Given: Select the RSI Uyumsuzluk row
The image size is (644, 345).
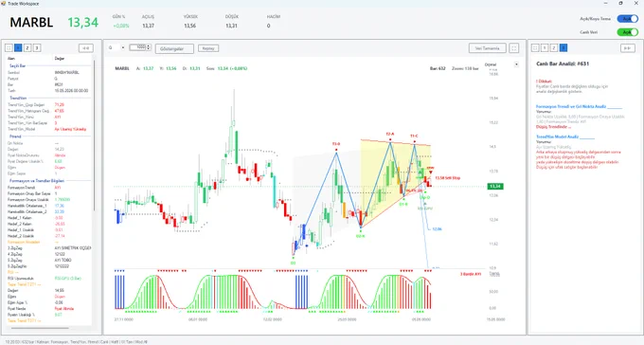Looking at the screenshot, I should (48, 279).
